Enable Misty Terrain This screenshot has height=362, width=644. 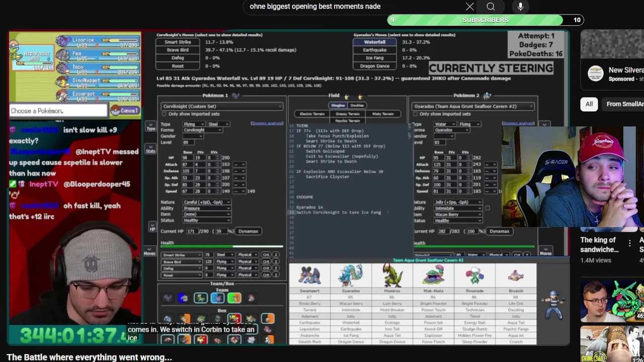383,114
